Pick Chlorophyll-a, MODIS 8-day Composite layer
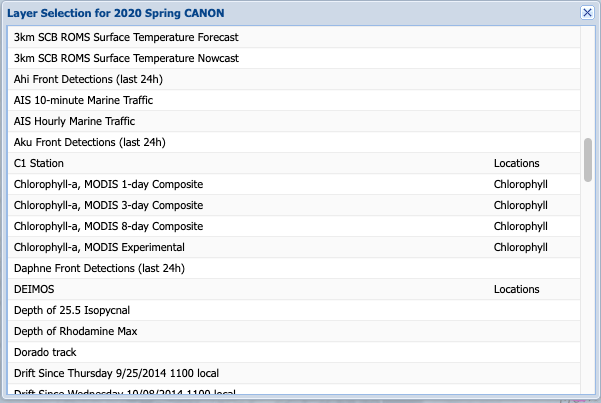The height and width of the screenshot is (403, 601). pos(108,226)
